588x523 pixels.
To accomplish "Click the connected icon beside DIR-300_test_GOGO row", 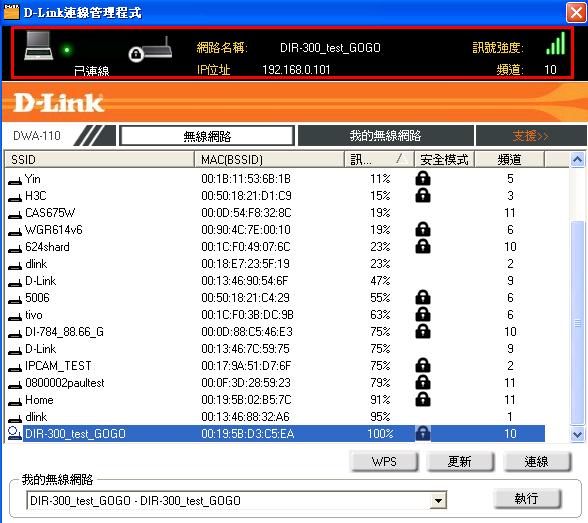I will (x=15, y=433).
